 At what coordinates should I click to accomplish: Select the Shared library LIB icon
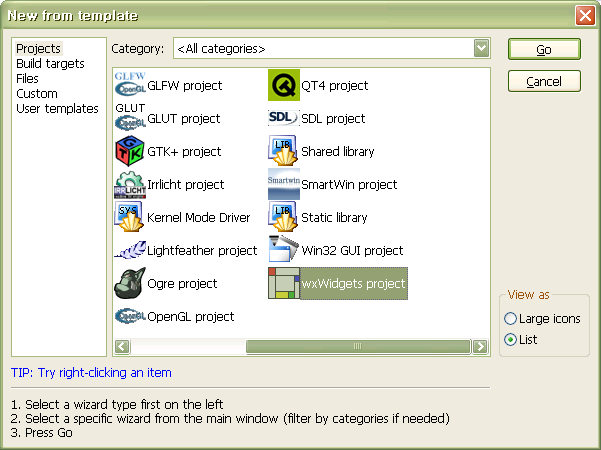284,151
